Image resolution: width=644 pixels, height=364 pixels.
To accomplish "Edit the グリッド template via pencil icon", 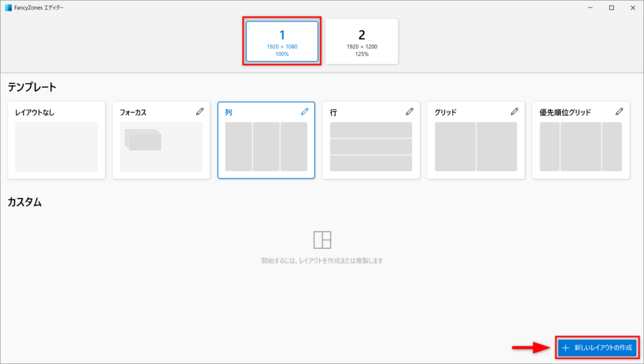I will click(514, 111).
